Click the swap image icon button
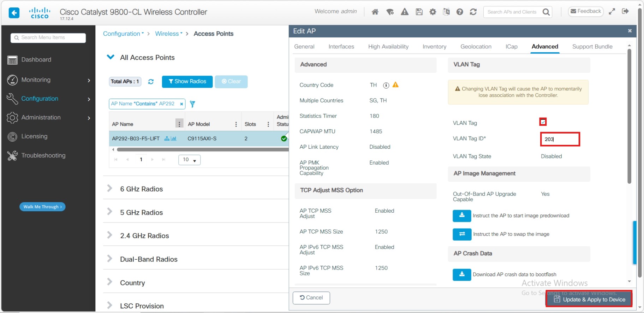Image resolution: width=644 pixels, height=313 pixels. pyautogui.click(x=462, y=234)
